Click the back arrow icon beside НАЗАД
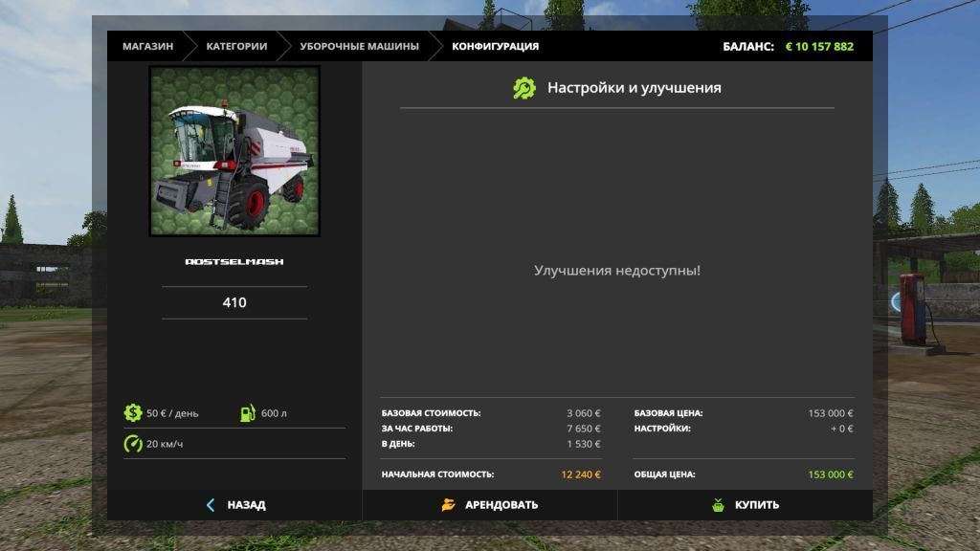Screen dimensions: 980x551 click(211, 505)
